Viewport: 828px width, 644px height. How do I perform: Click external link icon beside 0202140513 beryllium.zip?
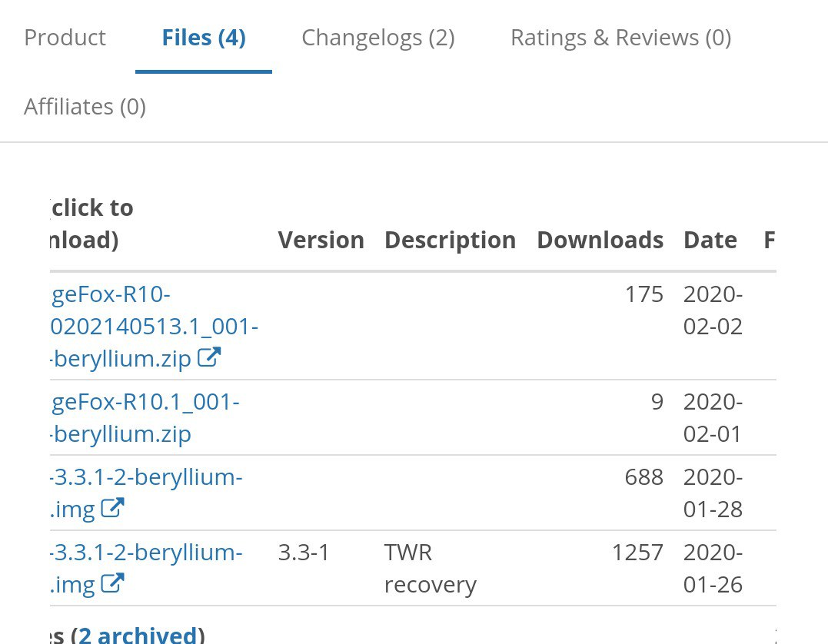(209, 358)
